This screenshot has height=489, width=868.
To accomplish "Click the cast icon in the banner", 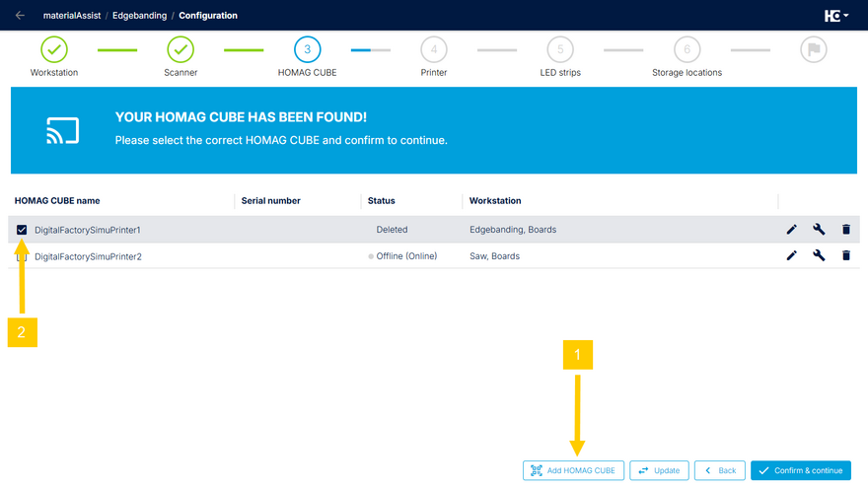I will 62,130.
